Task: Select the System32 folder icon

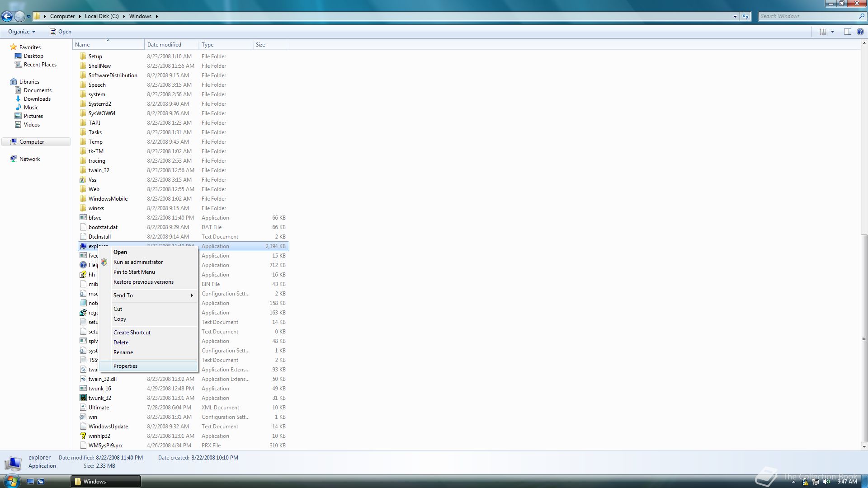Action: point(83,104)
